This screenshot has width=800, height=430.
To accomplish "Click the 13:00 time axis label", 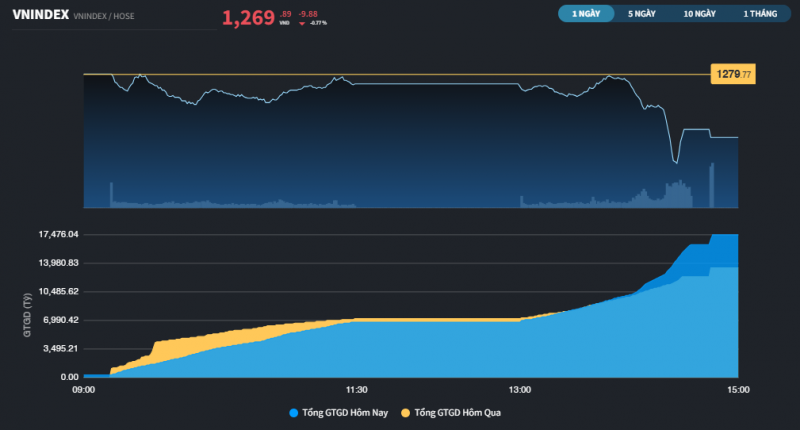I will [x=520, y=390].
